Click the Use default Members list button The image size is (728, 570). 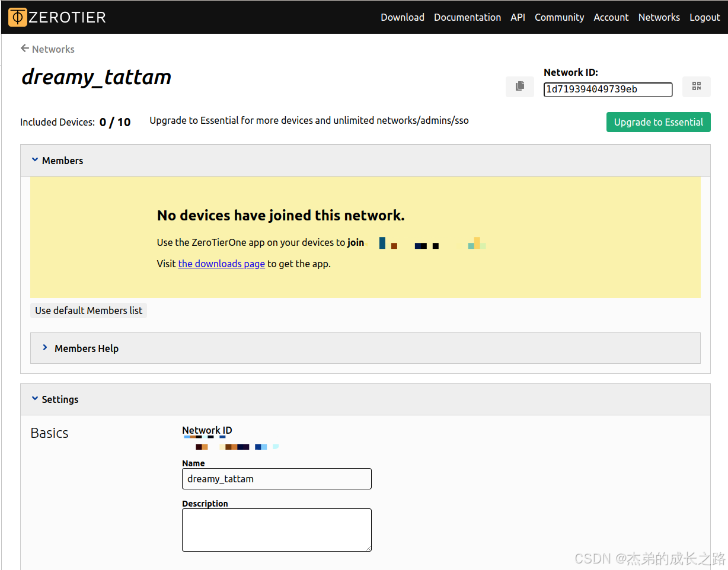point(89,310)
